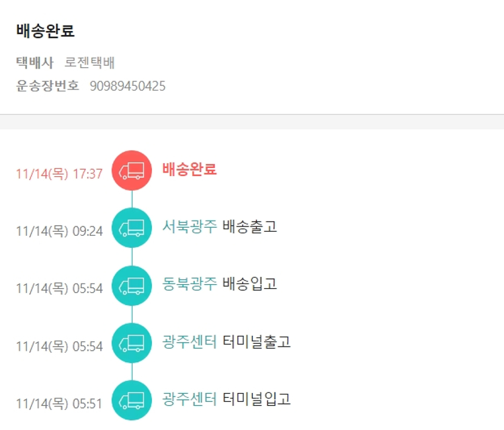Click 광주센터 in the 터미널출고 row
Viewport: 504px width, 430px height.
190,342
